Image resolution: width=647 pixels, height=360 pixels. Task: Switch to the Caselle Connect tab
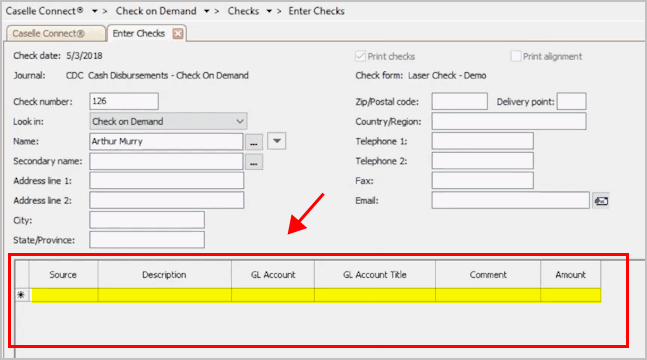pos(55,33)
